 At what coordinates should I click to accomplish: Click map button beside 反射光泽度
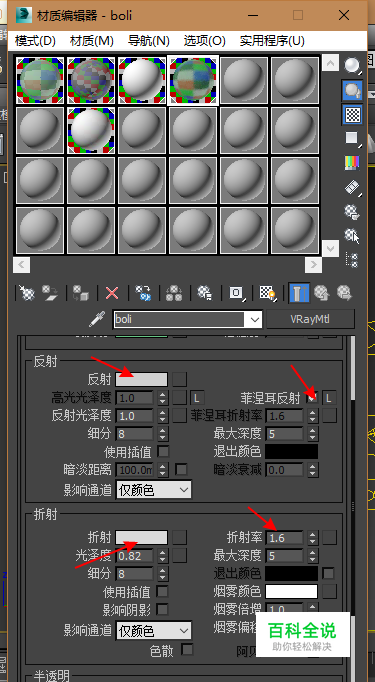tap(179, 416)
